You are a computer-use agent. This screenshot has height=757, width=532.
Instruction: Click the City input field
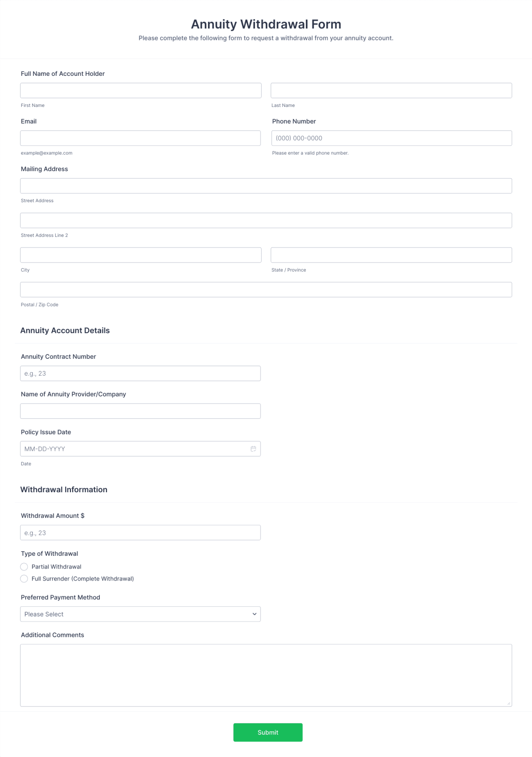141,255
